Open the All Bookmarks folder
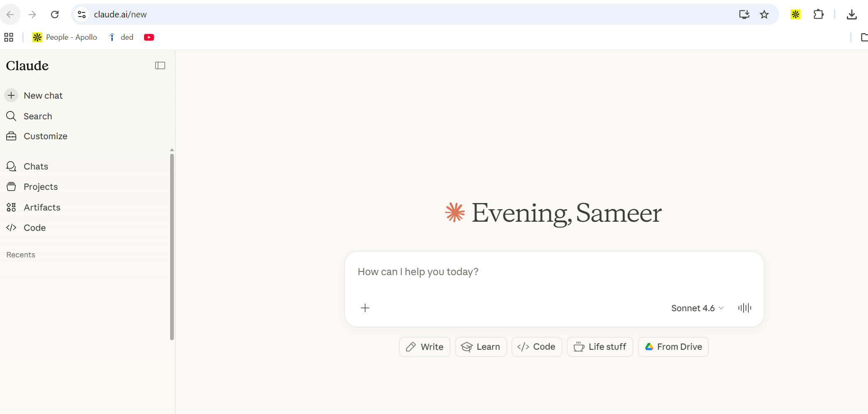The height and width of the screenshot is (414, 868). 864,37
